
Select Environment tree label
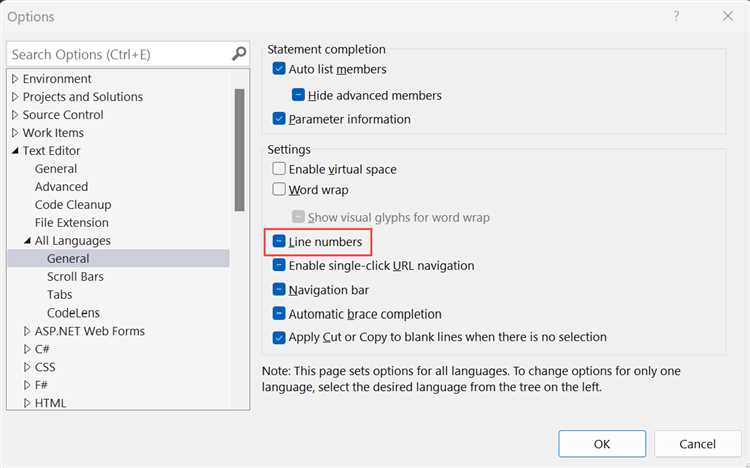[x=57, y=78]
